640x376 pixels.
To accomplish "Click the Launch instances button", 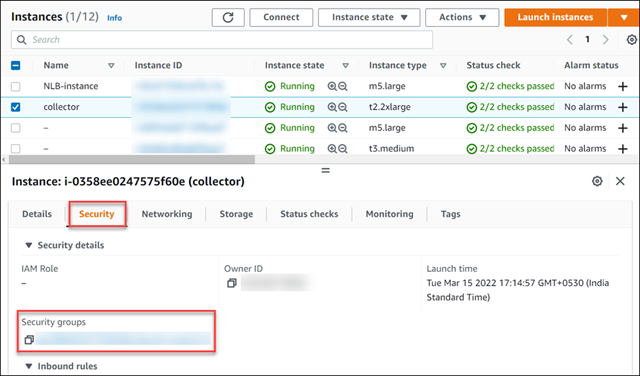I will [555, 17].
